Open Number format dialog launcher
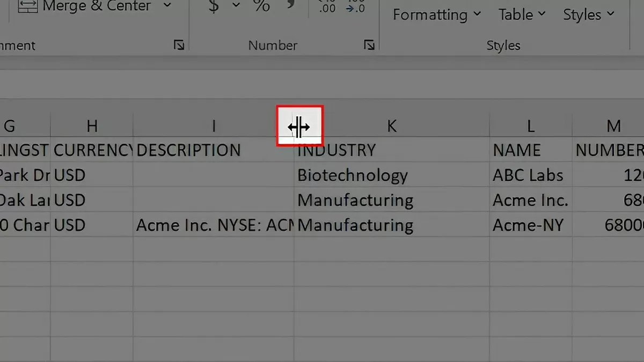This screenshot has height=362, width=644. pyautogui.click(x=369, y=46)
